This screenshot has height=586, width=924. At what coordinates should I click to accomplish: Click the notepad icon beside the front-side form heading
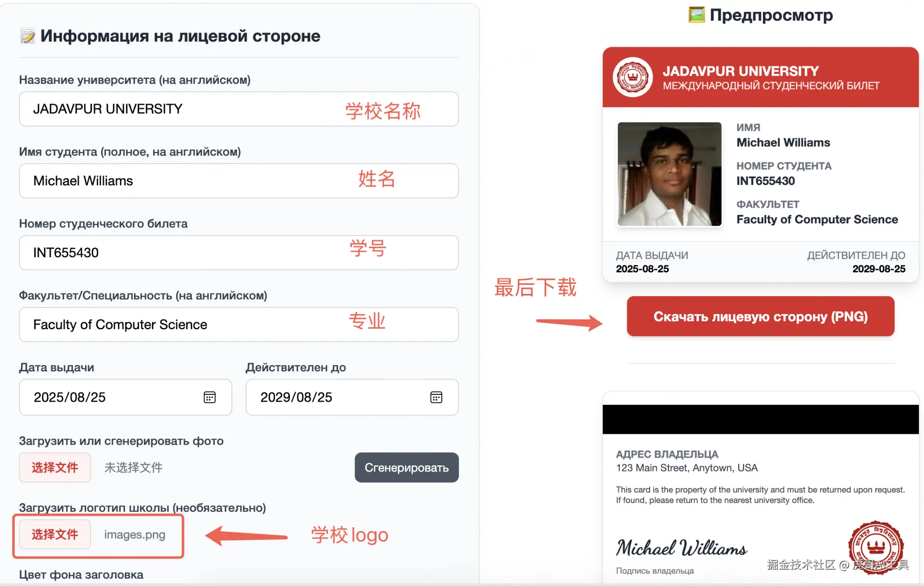tap(28, 36)
